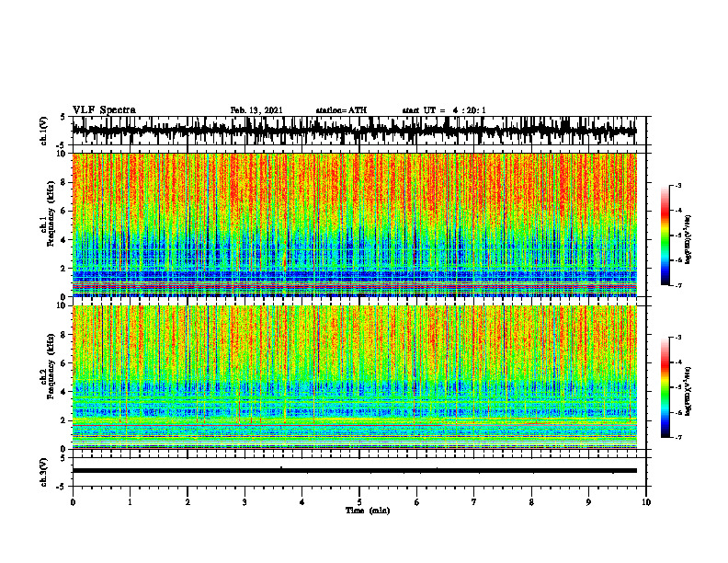Click the "start UT = 4:20:1" label

444,110
